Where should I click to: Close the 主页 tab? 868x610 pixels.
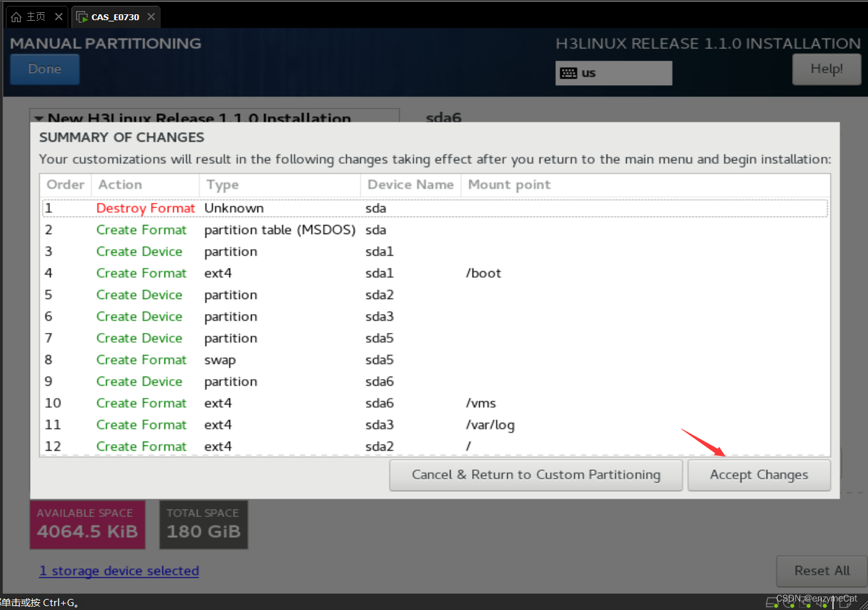pos(59,17)
